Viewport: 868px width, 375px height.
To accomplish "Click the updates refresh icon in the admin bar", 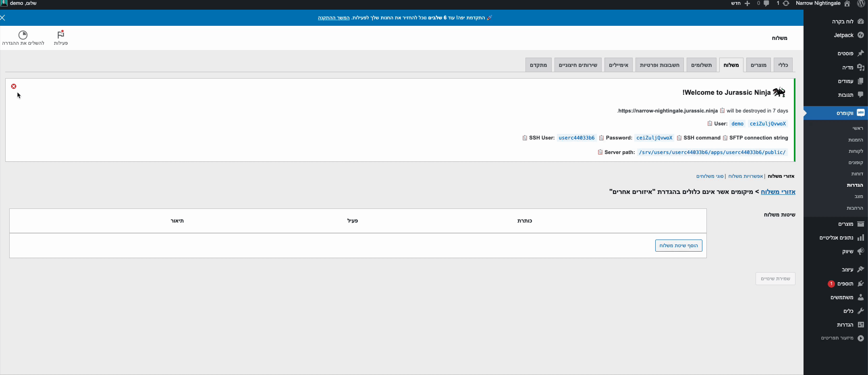I will click(x=786, y=4).
